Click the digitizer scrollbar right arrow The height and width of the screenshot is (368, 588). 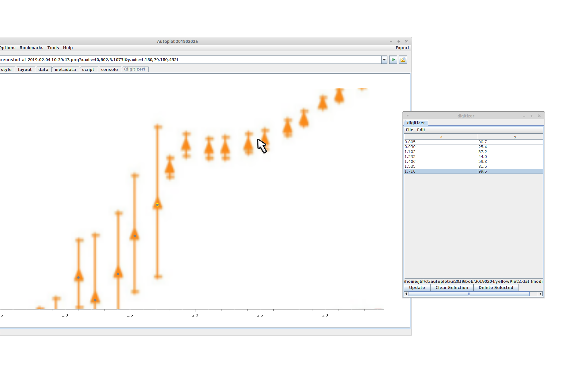(540, 294)
